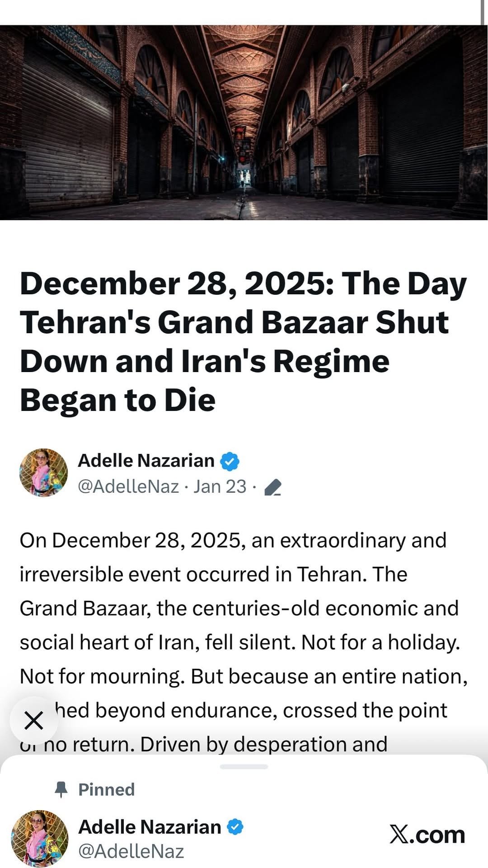This screenshot has width=488, height=868.
Task: Click the bottom sheet drag handle
Action: coord(244,767)
